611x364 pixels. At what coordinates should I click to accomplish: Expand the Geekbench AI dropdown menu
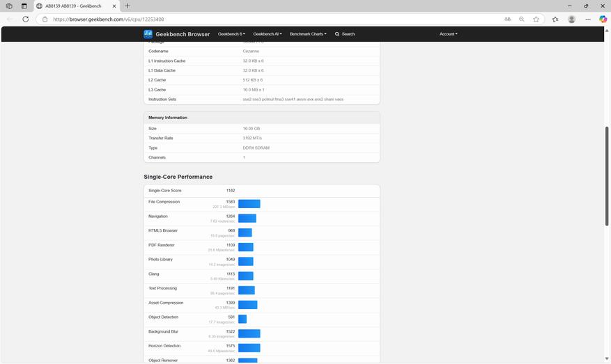(x=268, y=34)
